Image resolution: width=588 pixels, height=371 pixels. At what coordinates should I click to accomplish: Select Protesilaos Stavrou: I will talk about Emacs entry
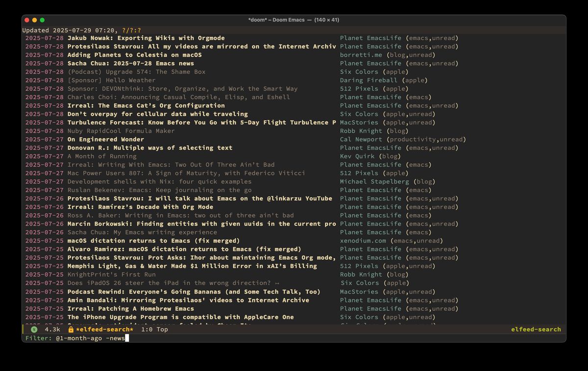click(199, 198)
